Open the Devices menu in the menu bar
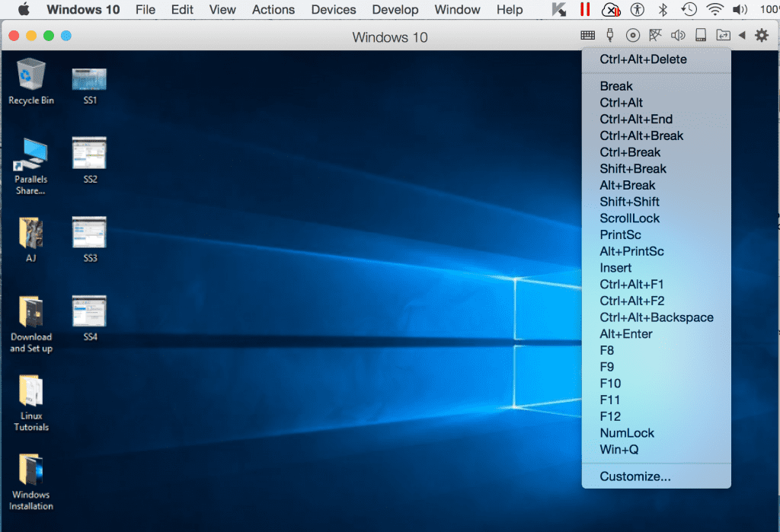 tap(333, 10)
